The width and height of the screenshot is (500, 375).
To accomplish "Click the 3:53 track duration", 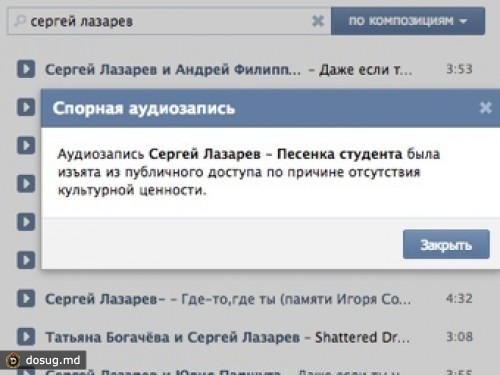I will [x=459, y=69].
